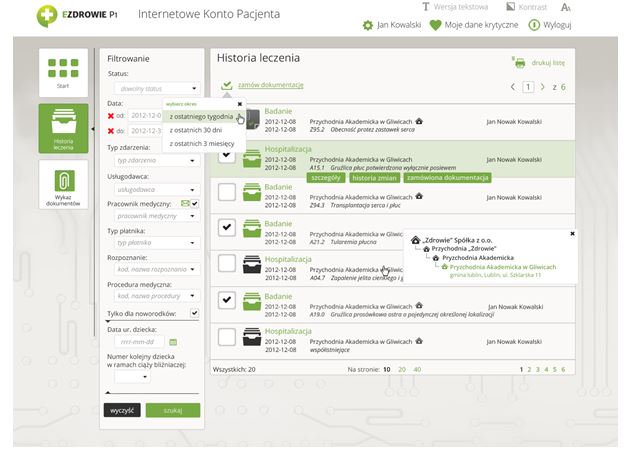The height and width of the screenshot is (458, 632).
Task: Uncheck the A19.0 Badanie row checkbox
Action: click(x=227, y=300)
